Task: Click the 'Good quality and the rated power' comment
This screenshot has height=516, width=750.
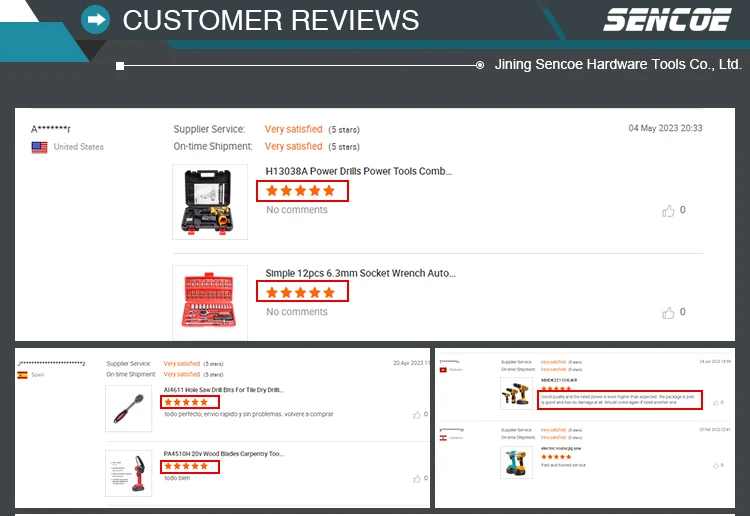Action: pyautogui.click(x=618, y=400)
